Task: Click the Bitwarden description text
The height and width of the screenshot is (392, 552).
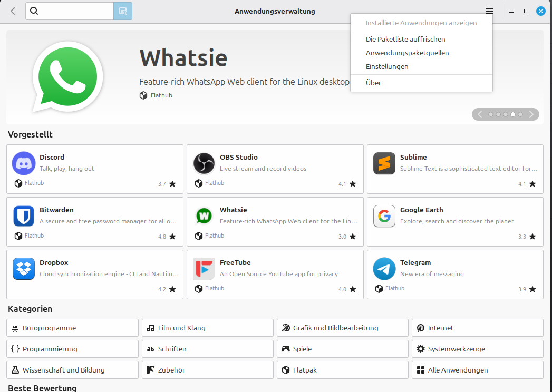Action: click(108, 221)
